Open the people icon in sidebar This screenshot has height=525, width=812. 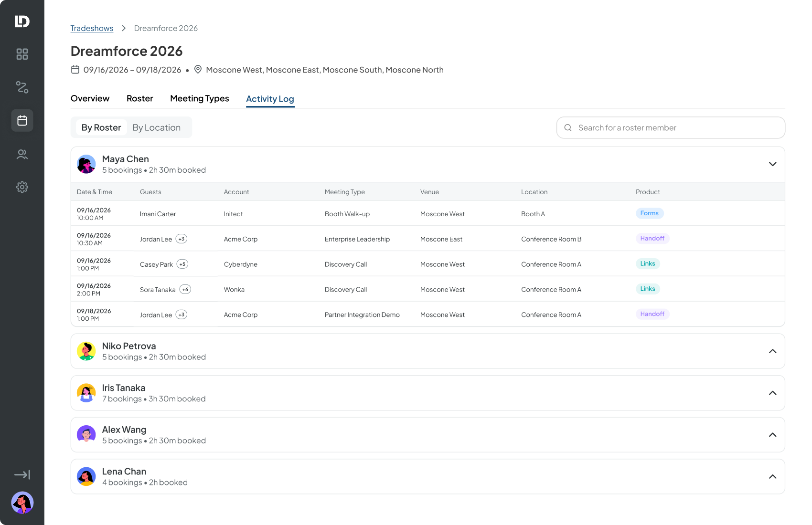coord(22,154)
